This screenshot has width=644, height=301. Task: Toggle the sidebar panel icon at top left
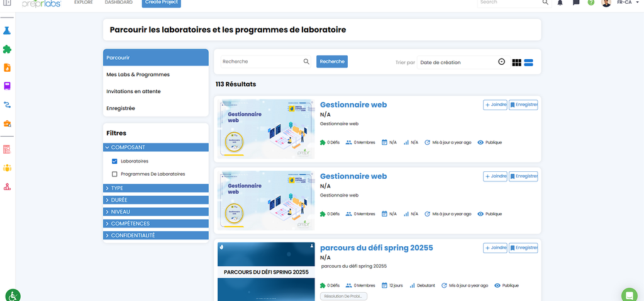point(7,3)
